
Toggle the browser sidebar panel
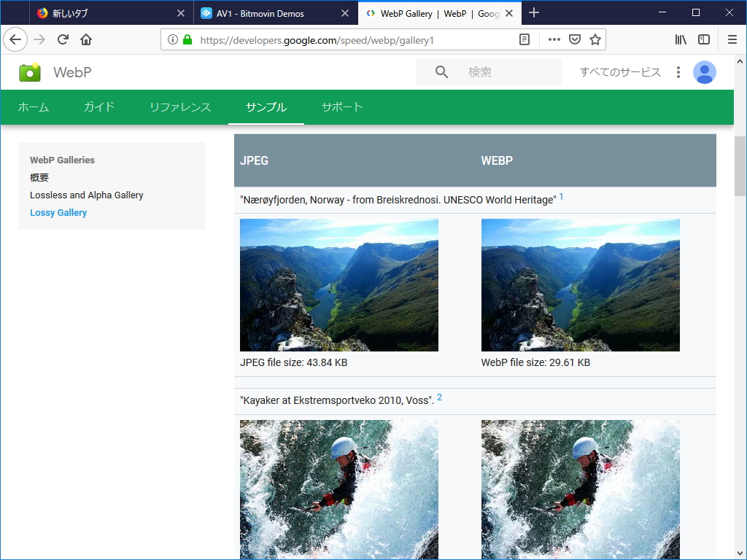tap(704, 39)
